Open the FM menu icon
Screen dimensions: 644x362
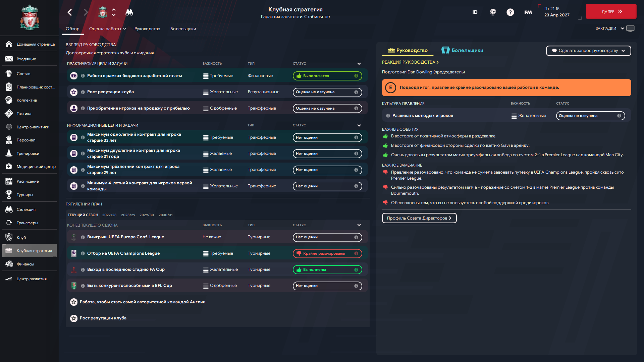528,12
